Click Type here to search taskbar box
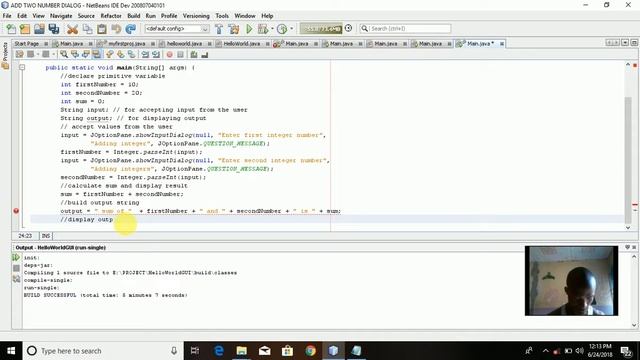The image size is (640, 360). (103, 351)
